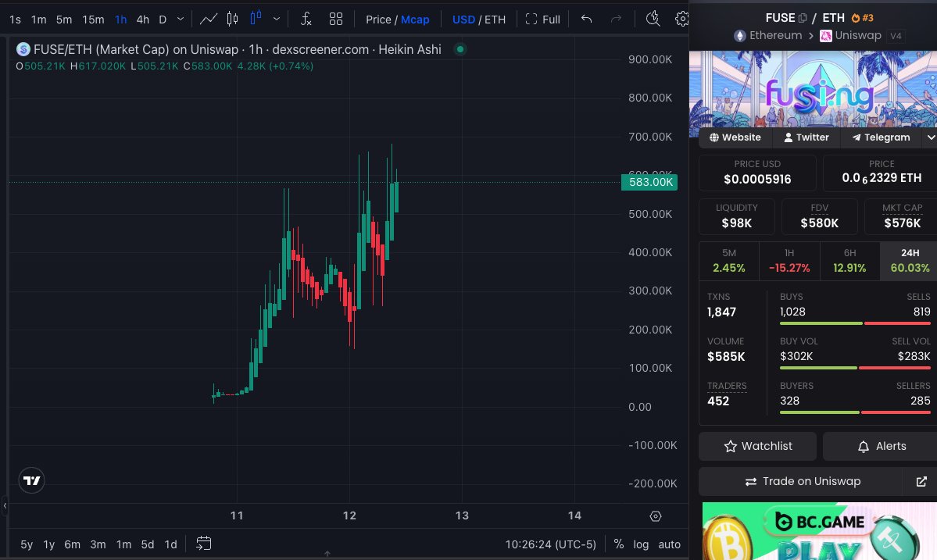Set chart denomination to ETH
The image size is (937, 560).
[495, 20]
